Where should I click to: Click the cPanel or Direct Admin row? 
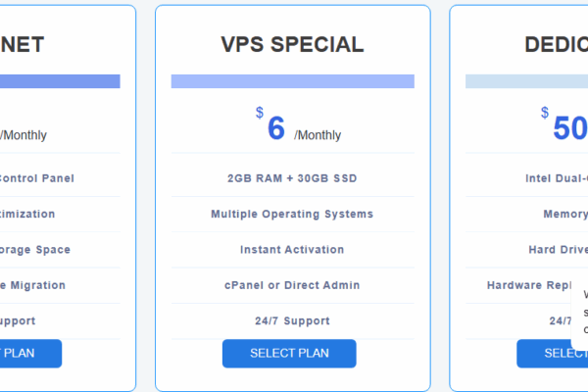tap(292, 285)
